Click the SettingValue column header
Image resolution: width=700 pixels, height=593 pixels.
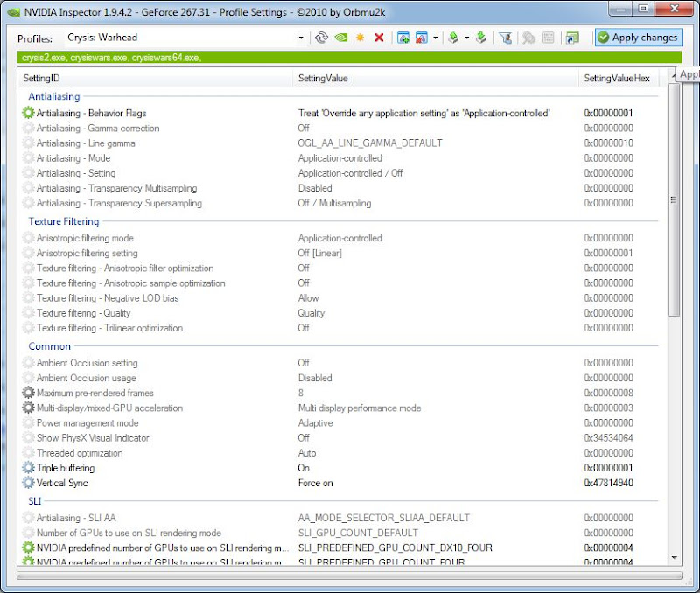click(435, 78)
